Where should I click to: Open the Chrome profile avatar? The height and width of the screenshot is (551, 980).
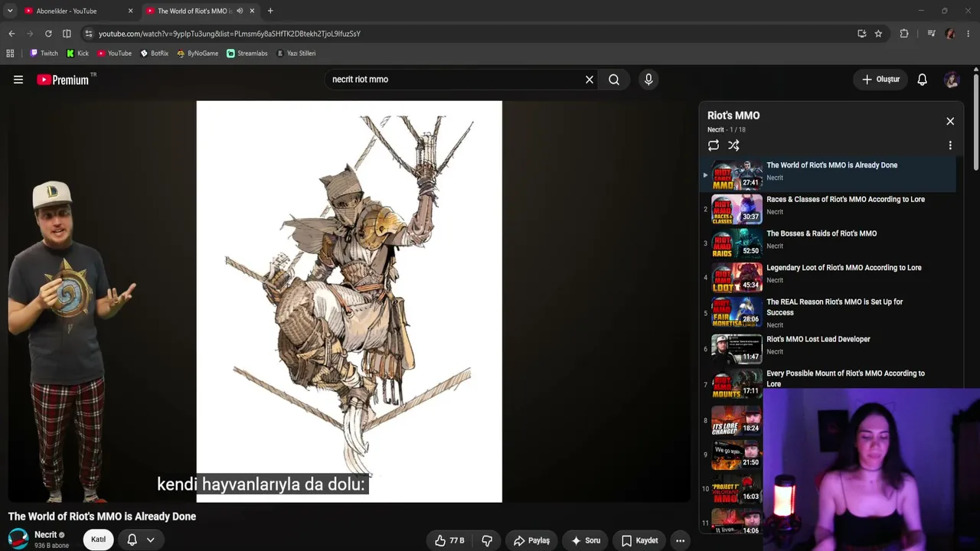[950, 34]
